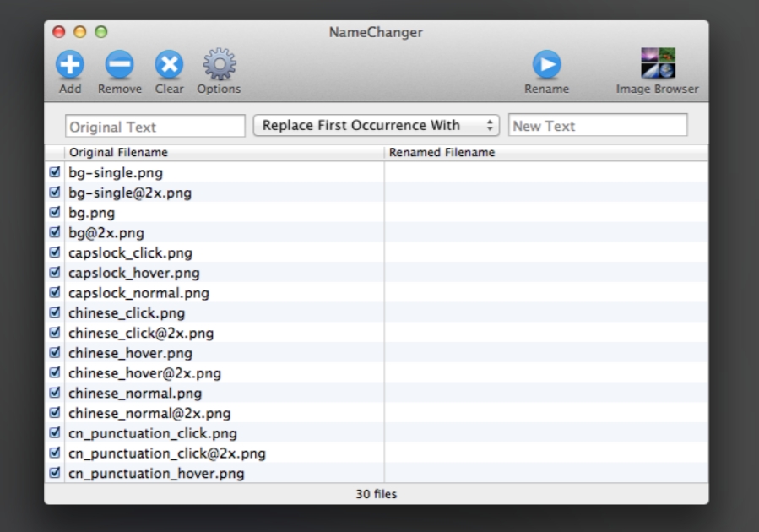Select the cn_punctuation_click.png filename

[153, 434]
